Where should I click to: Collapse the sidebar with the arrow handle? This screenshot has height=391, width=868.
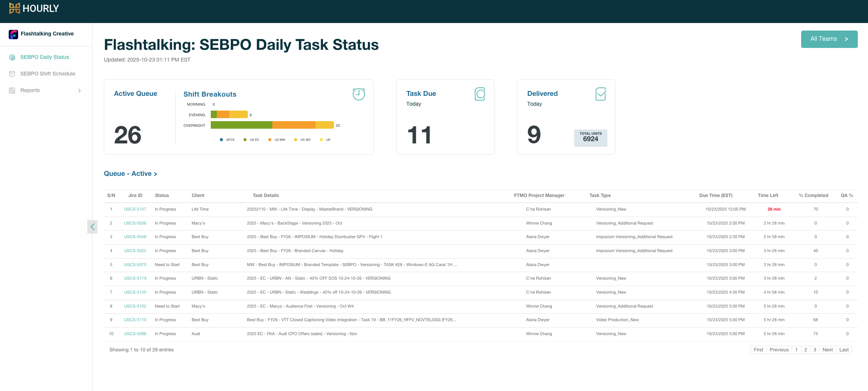(92, 227)
